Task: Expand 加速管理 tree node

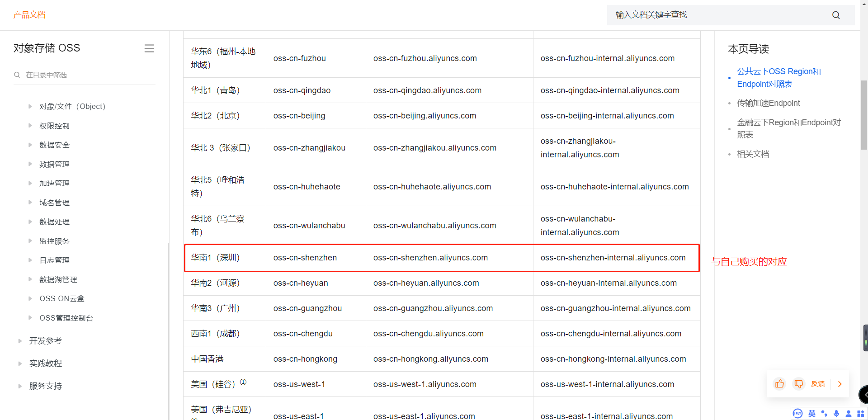Action: click(x=30, y=183)
